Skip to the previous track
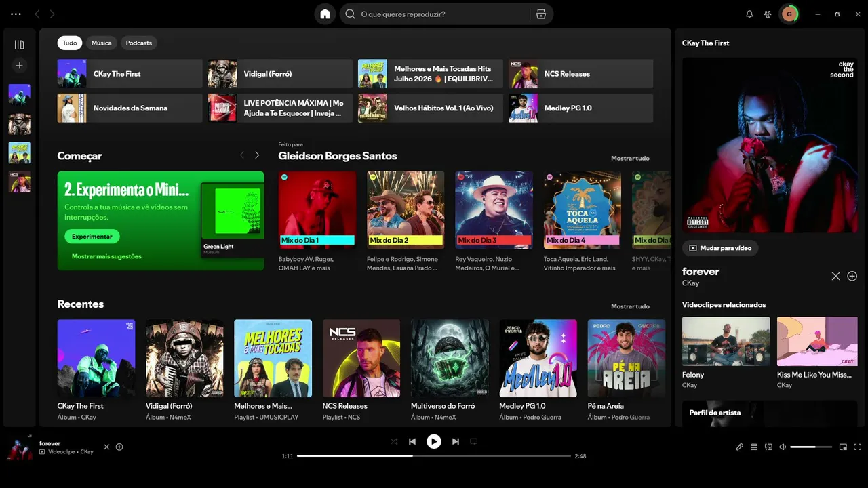Viewport: 868px width, 488px height. tap(412, 441)
